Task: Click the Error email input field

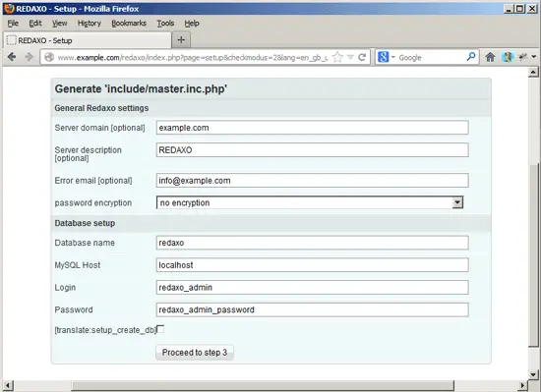Action: coord(312,181)
